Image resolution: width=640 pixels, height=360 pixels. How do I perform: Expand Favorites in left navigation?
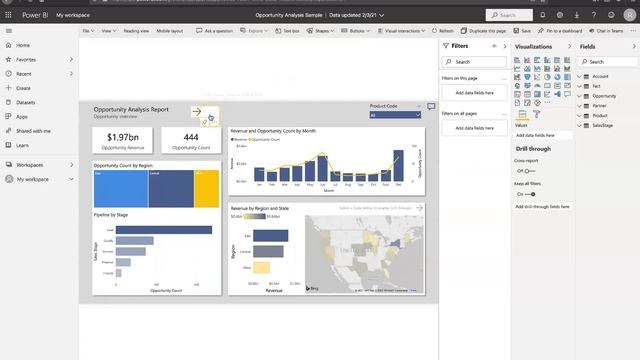click(x=71, y=60)
